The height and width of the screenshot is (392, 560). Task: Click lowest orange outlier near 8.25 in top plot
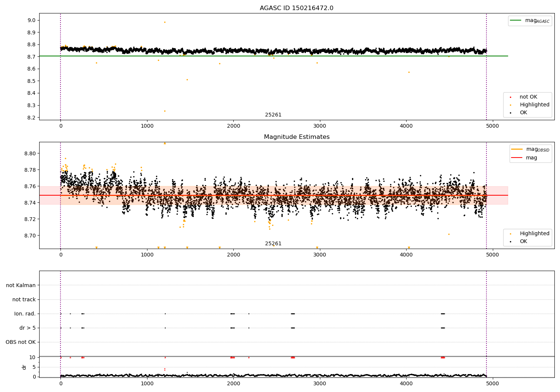point(165,111)
